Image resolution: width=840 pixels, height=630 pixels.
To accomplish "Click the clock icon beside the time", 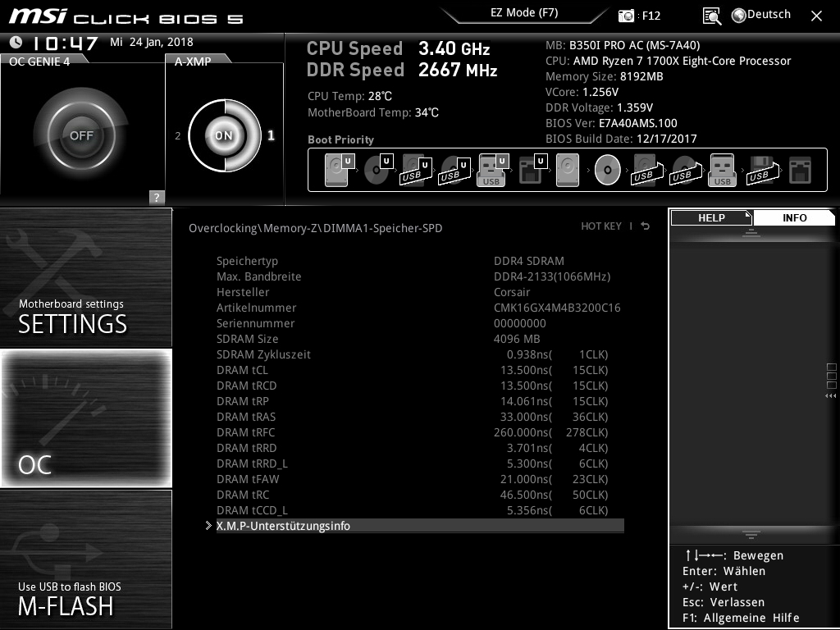I will (16, 42).
